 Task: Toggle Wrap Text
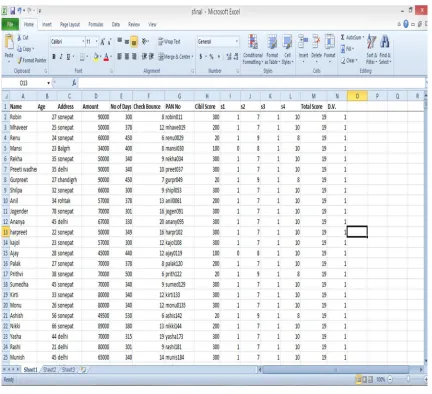[x=169, y=41]
